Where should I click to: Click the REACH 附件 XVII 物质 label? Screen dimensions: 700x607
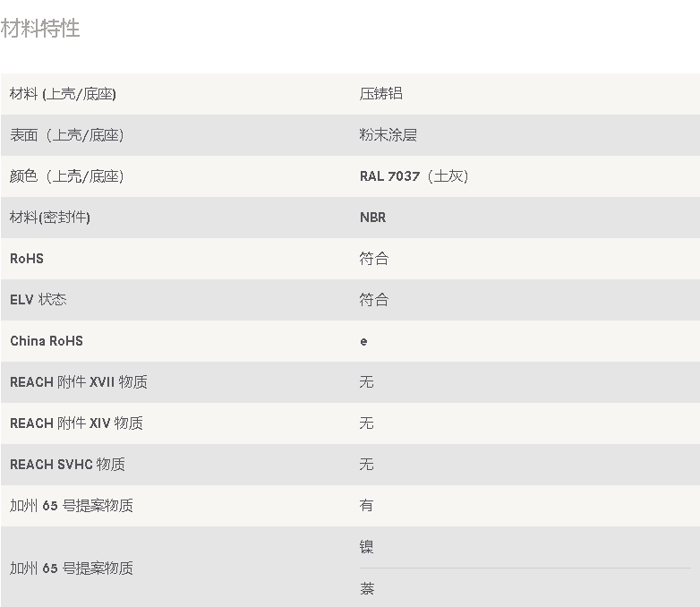(x=79, y=382)
